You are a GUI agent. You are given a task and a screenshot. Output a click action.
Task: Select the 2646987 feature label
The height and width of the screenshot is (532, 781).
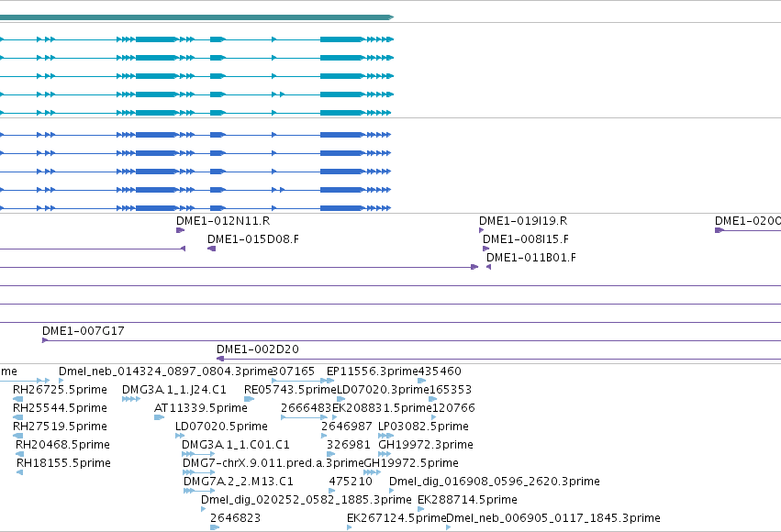(x=347, y=427)
